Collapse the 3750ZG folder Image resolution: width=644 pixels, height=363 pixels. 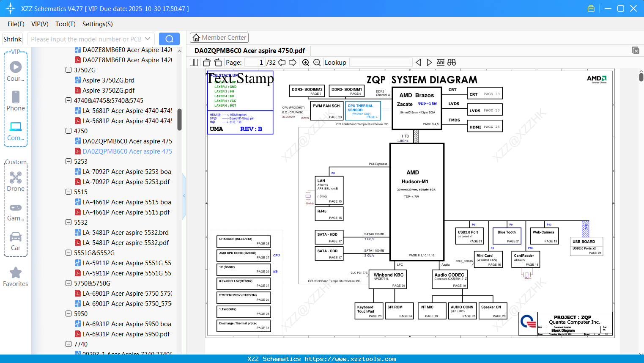[69, 70]
